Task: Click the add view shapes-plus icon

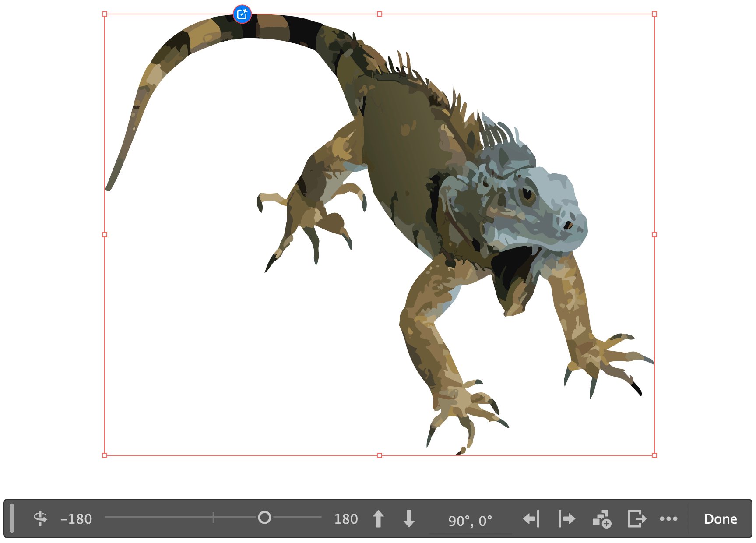Action: 602,519
